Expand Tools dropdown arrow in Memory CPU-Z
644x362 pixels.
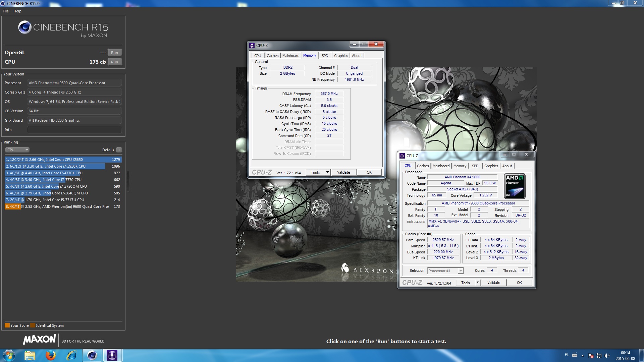point(327,172)
